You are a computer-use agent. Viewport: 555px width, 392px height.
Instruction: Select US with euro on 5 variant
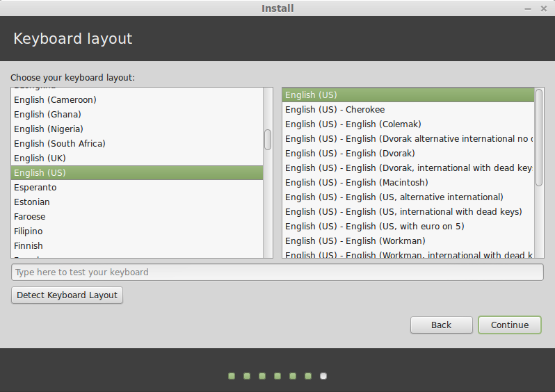tap(408, 226)
